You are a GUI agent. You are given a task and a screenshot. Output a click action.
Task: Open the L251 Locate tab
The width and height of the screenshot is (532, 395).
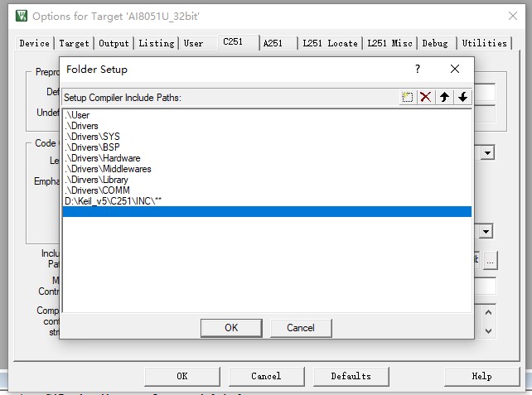[330, 43]
